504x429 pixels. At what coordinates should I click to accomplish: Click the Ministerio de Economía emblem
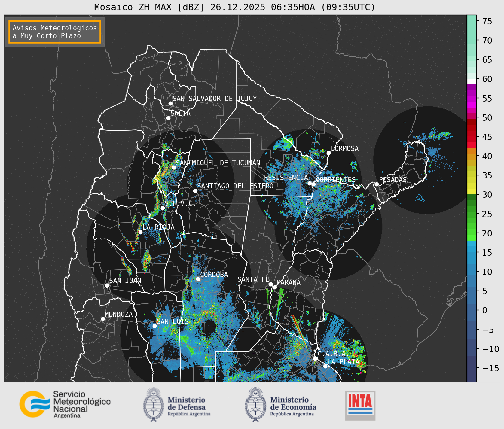tap(256, 404)
